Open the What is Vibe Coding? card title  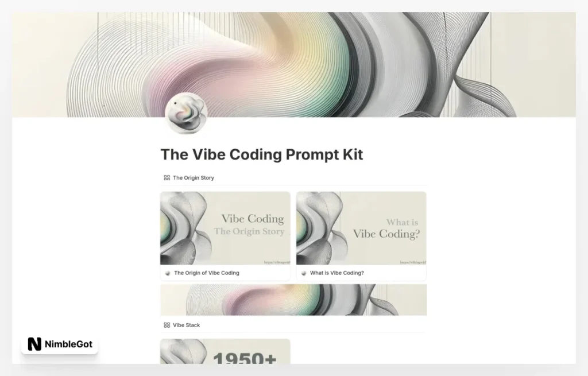[x=336, y=273]
